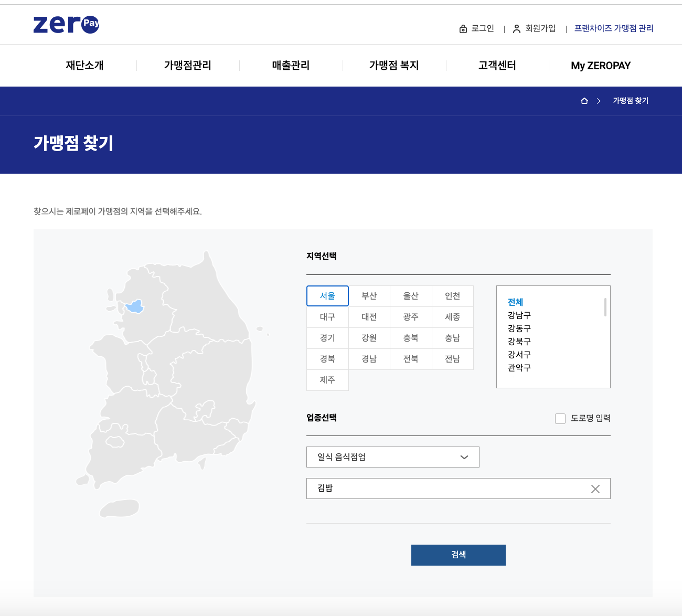Click the lock icon beside 로그인

462,28
